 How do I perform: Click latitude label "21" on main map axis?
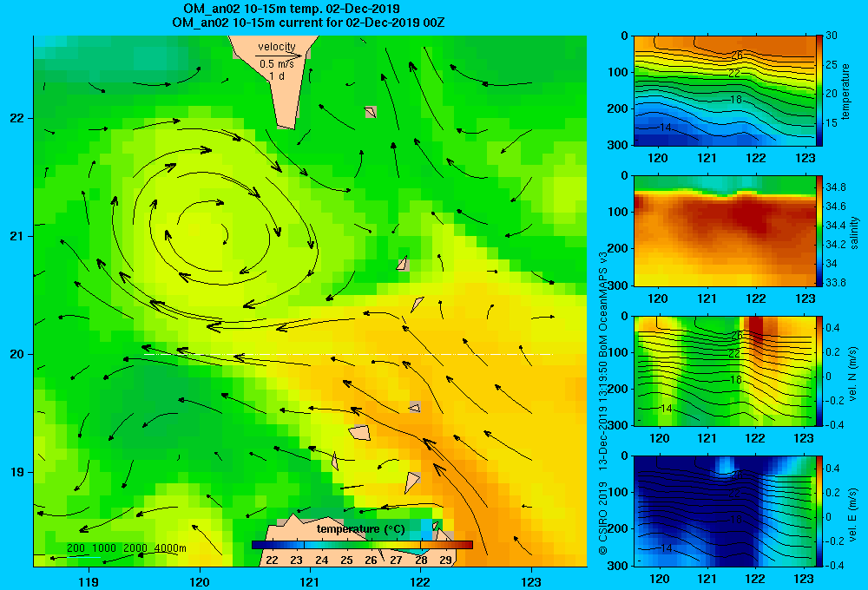pos(16,236)
